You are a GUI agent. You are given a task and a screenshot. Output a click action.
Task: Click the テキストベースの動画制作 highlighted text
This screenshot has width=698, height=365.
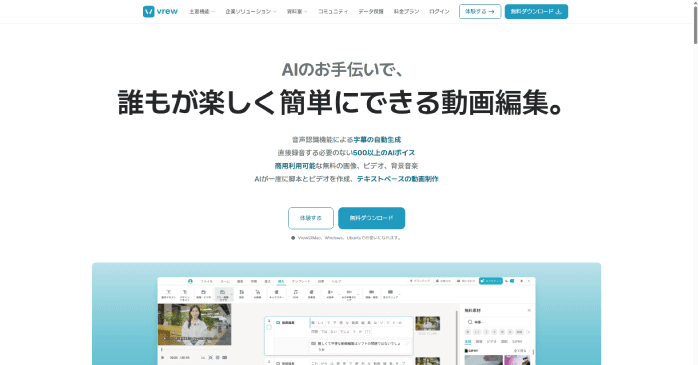tap(398, 179)
